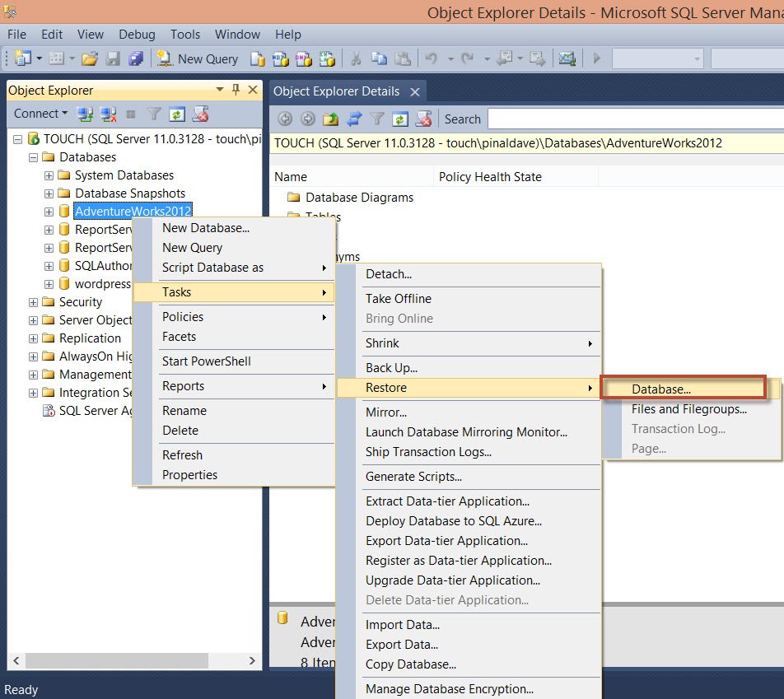Viewport: 784px width, 699px height.
Task: Click the Undo arrow icon
Action: coord(432,59)
